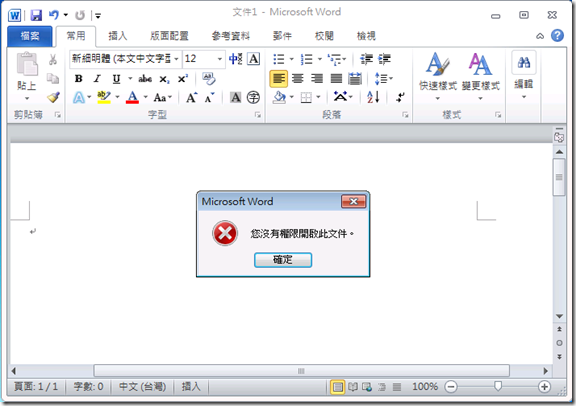
Task: Minimize the ribbon with the caret button
Action: 540,36
